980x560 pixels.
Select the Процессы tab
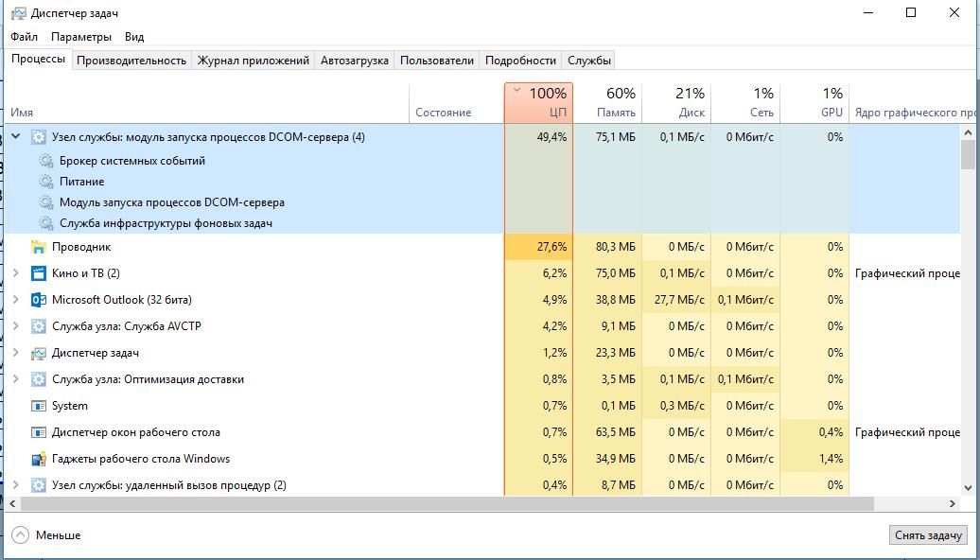tap(38, 60)
